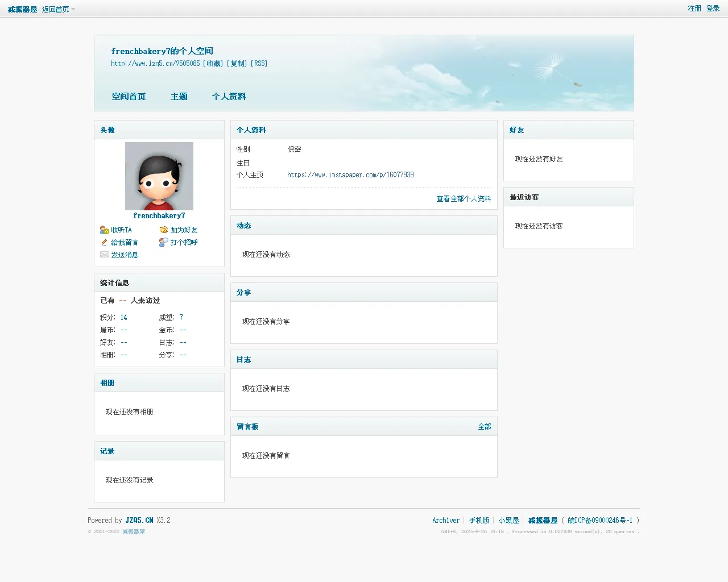The height and width of the screenshot is (582, 728).
Task: Click the text 现在还没有相册
Action: (130, 412)
